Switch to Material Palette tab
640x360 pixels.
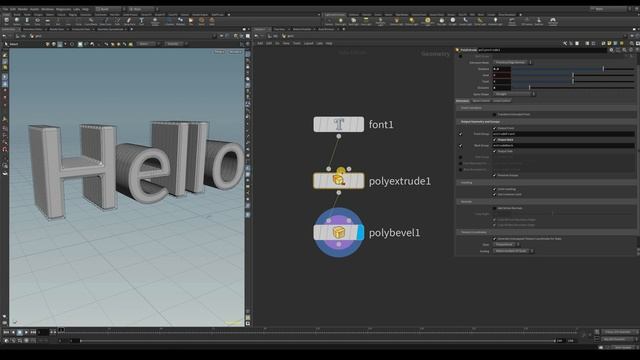302,29
